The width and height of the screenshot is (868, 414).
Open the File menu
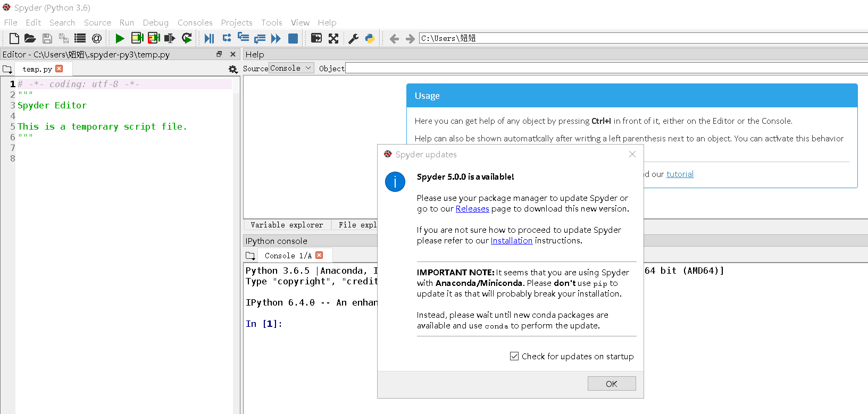tap(11, 22)
